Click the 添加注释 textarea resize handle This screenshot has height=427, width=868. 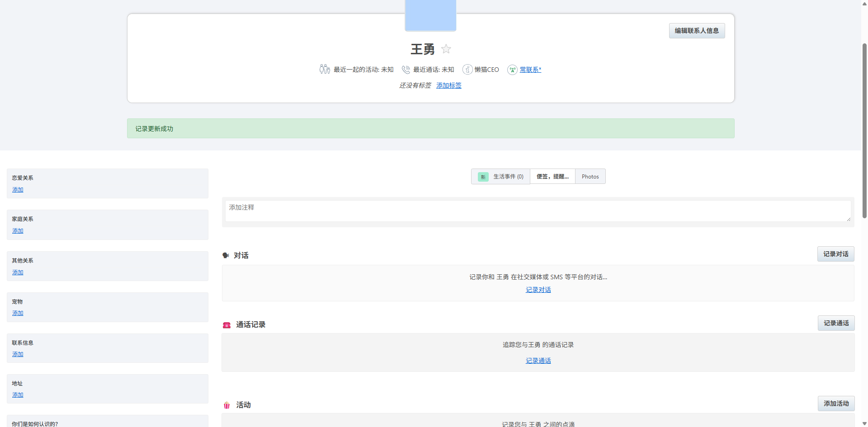[849, 219]
